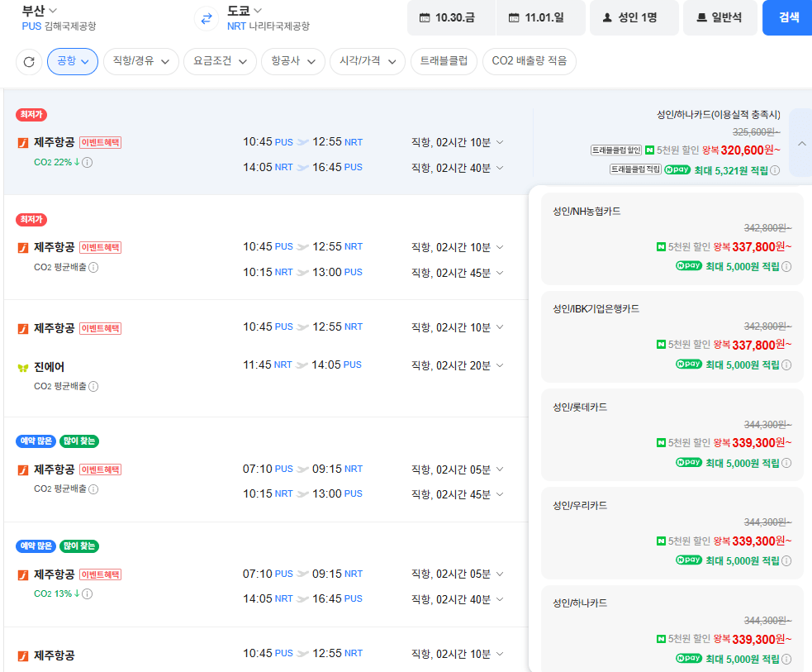This screenshot has height=672, width=812.
Task: Collapse the price list with up chevron
Action: pos(801,144)
